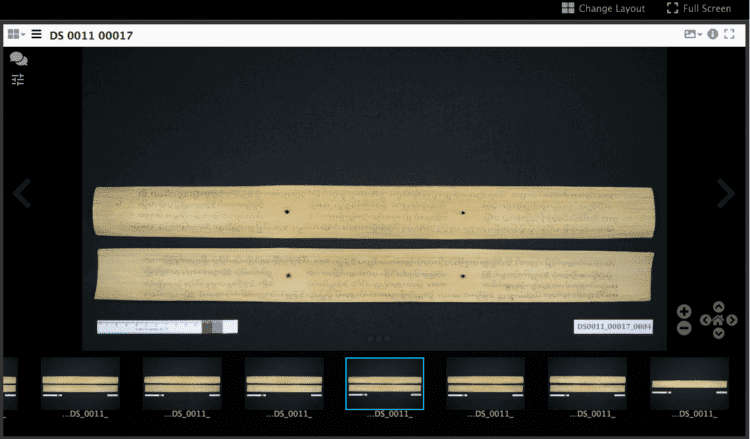
Task: Toggle window fullscreen icon beside info
Action: pos(729,34)
